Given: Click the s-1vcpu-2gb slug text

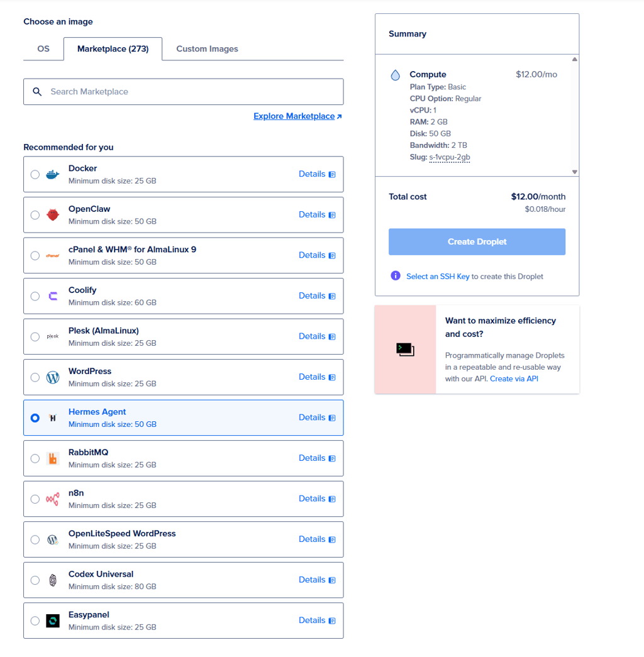Looking at the screenshot, I should point(450,157).
